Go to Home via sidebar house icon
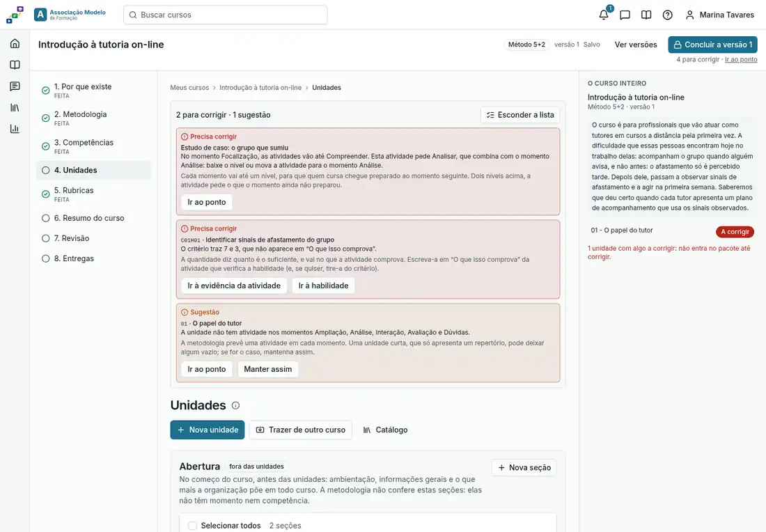766x532 pixels. pos(15,43)
